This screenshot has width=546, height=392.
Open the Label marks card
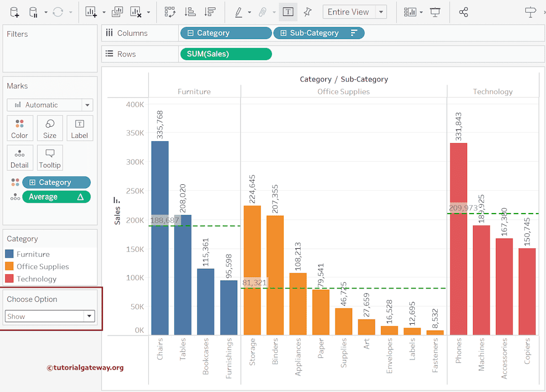[x=79, y=128]
